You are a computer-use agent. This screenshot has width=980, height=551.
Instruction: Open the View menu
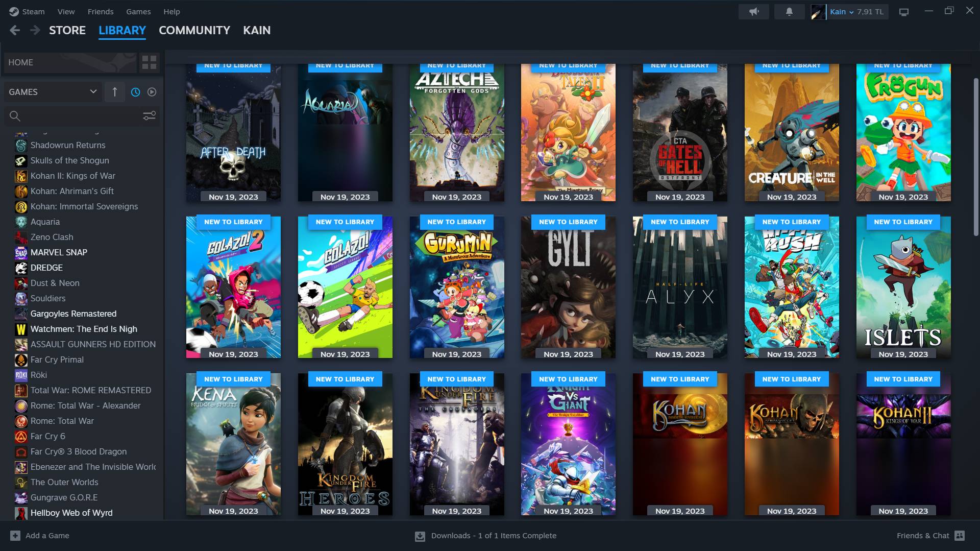(x=66, y=11)
